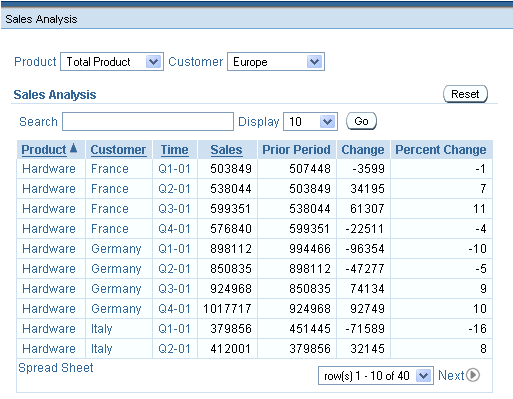Click Q2-01 in the Italy row
This screenshot has width=513, height=399.
[174, 349]
